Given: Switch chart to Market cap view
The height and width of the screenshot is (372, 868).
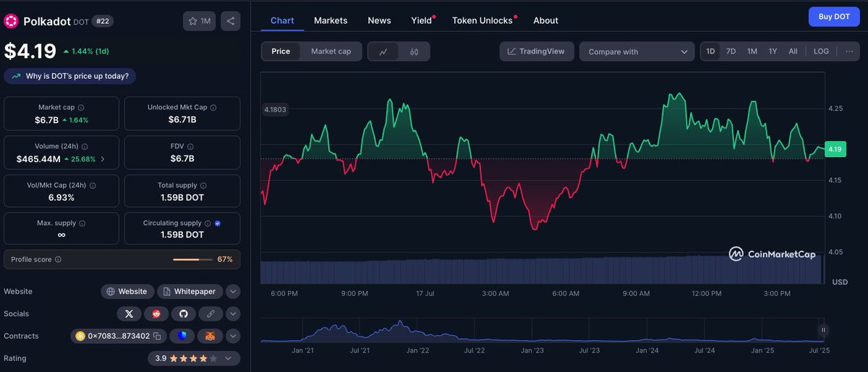Looking at the screenshot, I should (x=331, y=51).
